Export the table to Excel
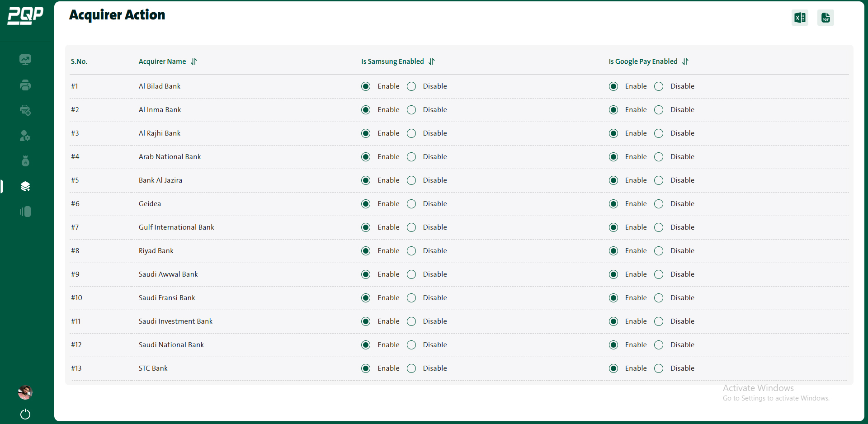868x424 pixels. click(799, 17)
